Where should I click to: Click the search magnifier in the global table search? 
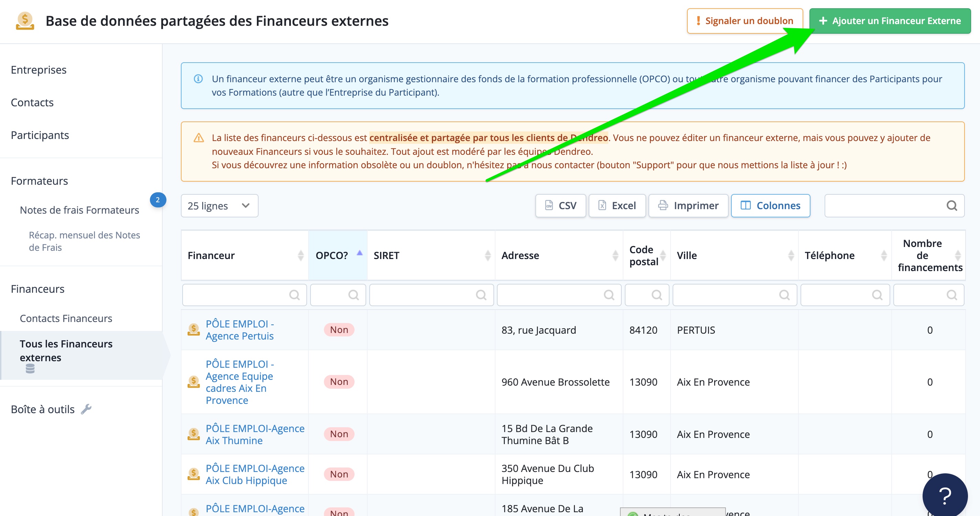pos(951,206)
